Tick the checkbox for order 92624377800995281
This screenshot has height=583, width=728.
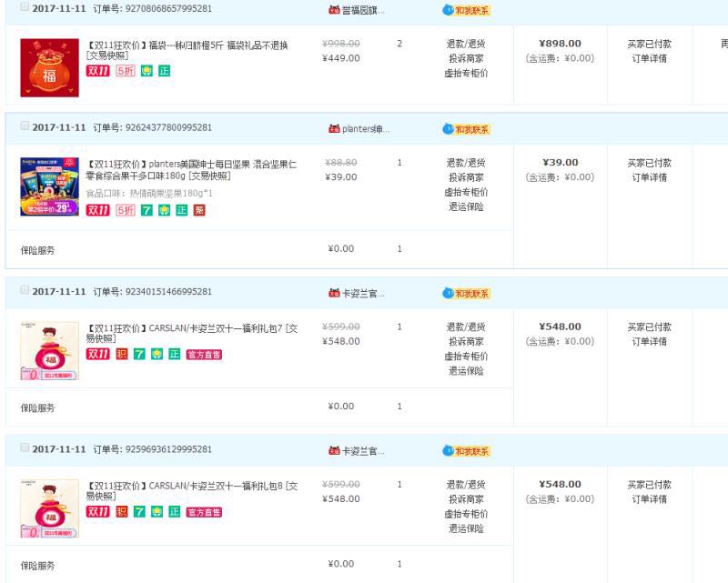(x=25, y=126)
